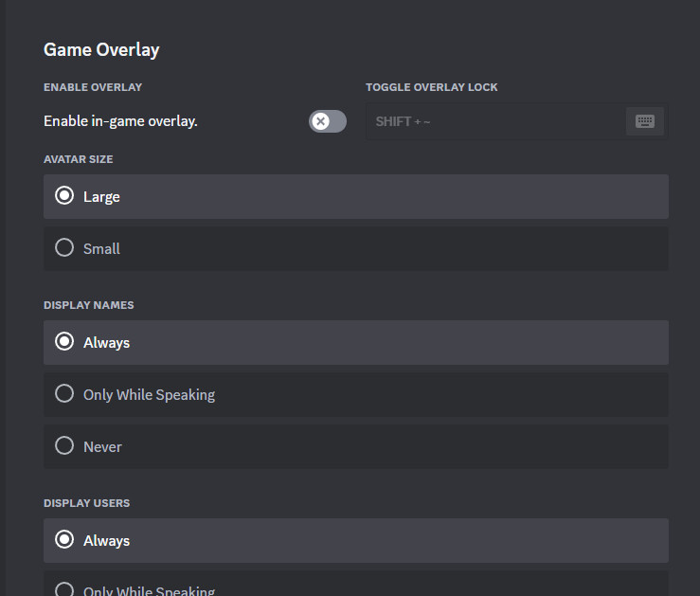
Task: Select Large avatar size option
Action: click(x=356, y=196)
